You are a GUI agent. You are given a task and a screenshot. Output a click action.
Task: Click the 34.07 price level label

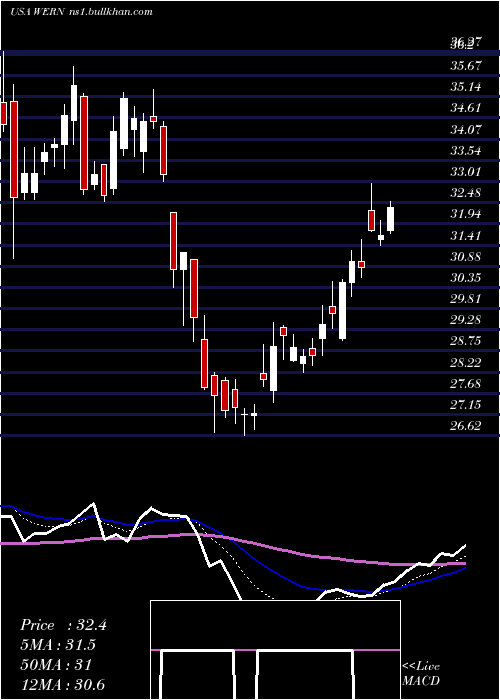[x=466, y=130]
